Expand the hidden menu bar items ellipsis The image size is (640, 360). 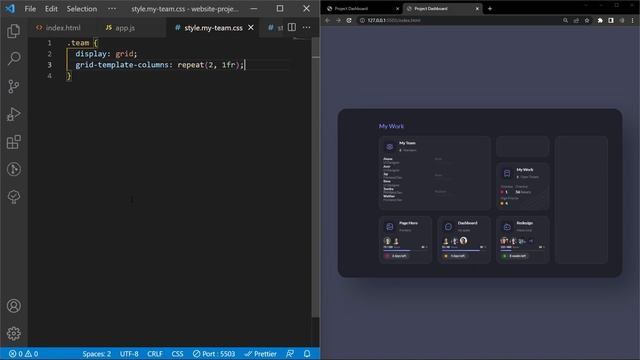pos(112,9)
